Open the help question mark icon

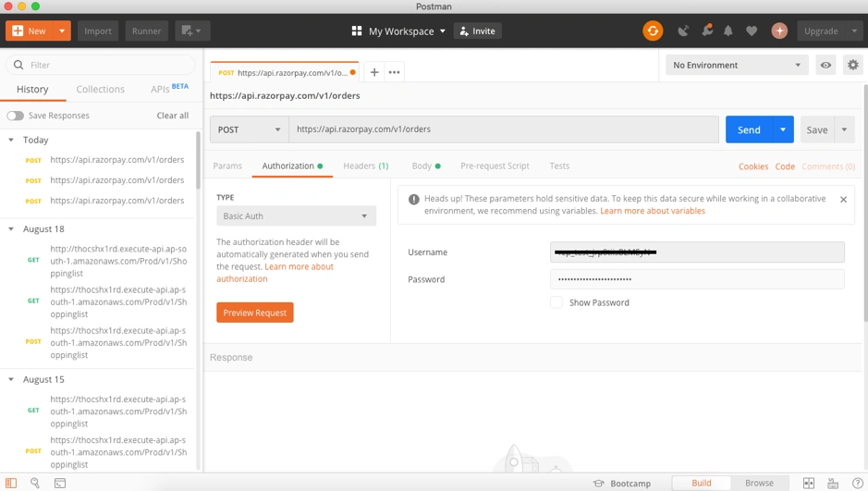pyautogui.click(x=858, y=484)
